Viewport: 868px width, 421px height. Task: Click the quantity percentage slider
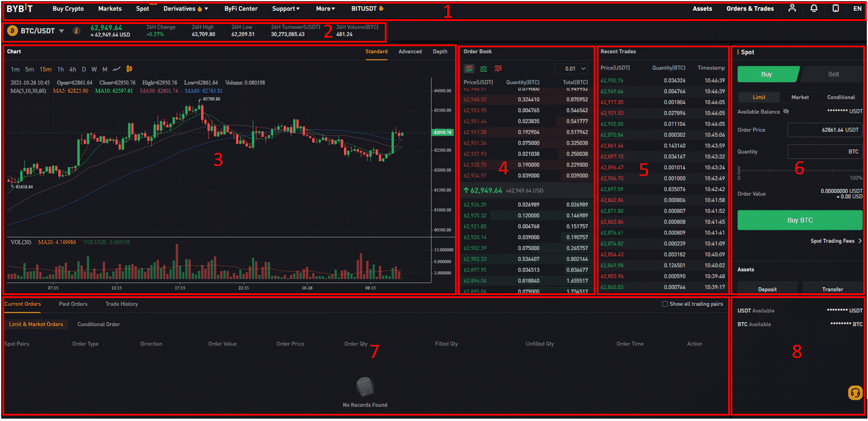point(800,170)
